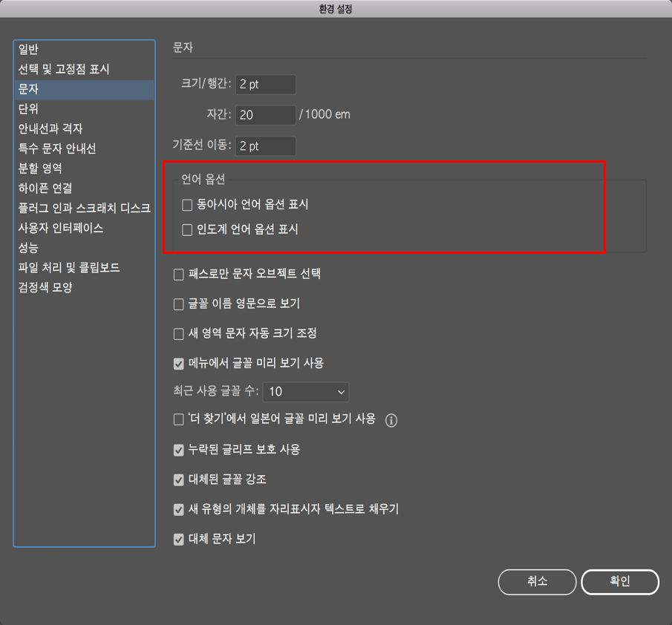The image size is (672, 625).
Task: Enable 인도계 언어 옵션 표시 checkbox
Action: click(187, 230)
